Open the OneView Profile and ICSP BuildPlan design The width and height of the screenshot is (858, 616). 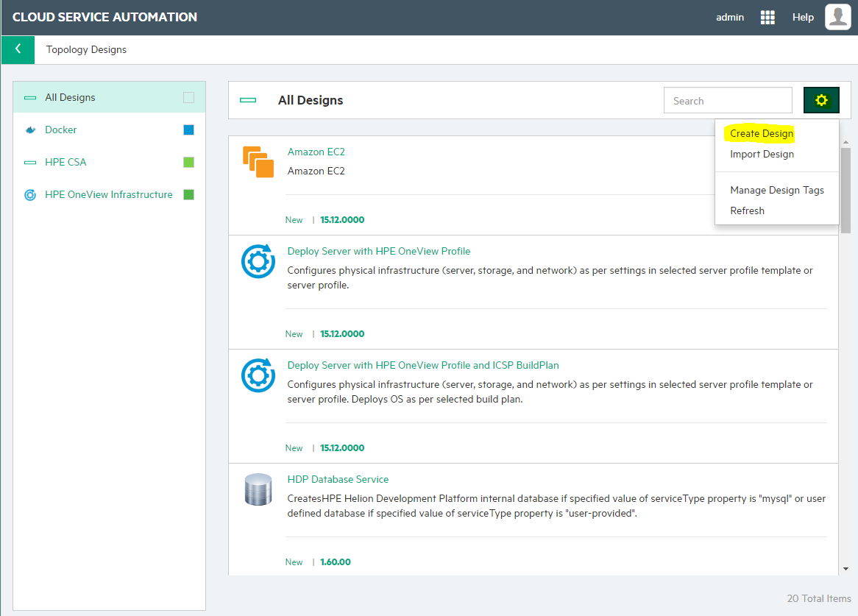tap(423, 366)
